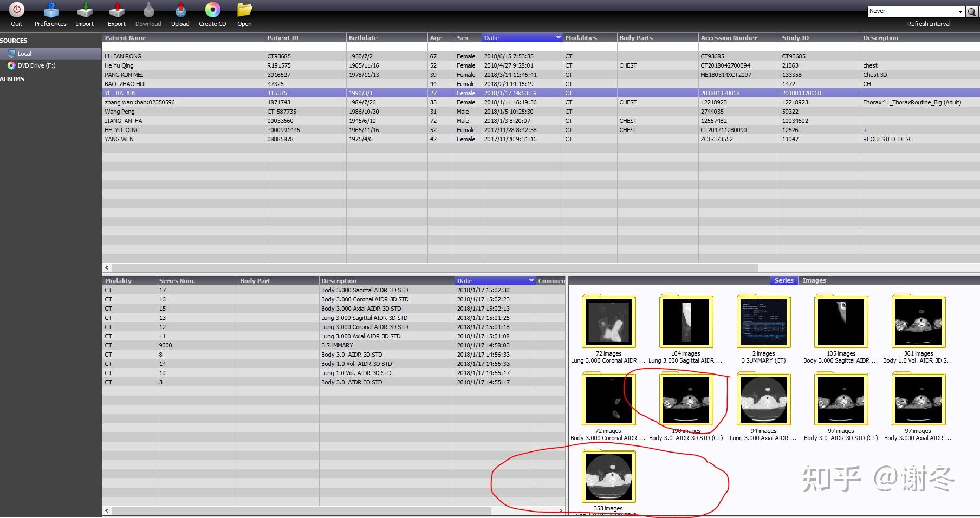Open the 190 images Body 3.0 thumbnail

(686, 399)
